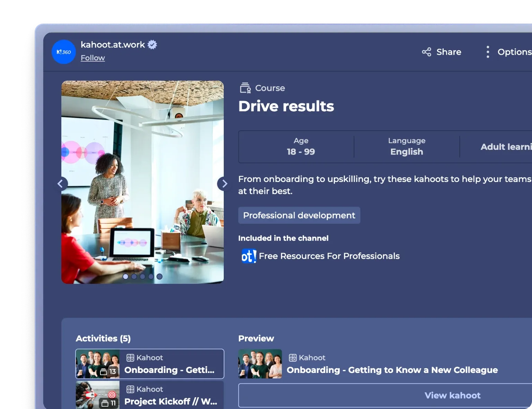This screenshot has height=409, width=532.
Task: Click the course cover image
Action: pos(142,182)
